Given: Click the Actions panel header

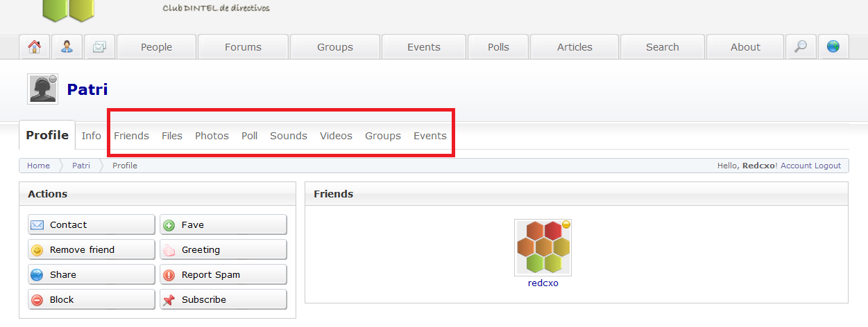Looking at the screenshot, I should tap(158, 194).
